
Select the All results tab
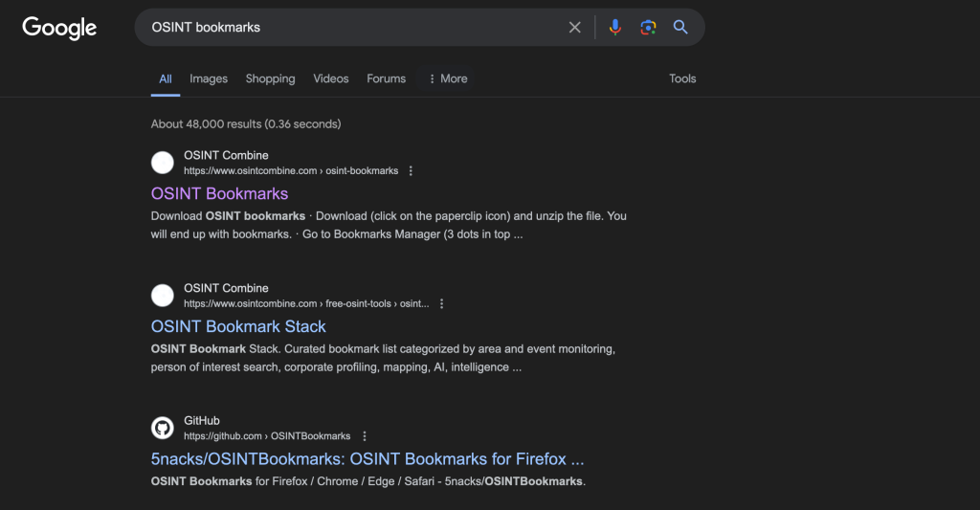pos(165,78)
